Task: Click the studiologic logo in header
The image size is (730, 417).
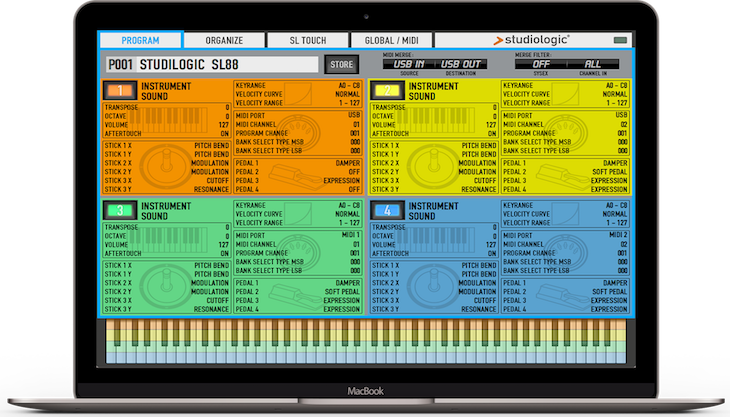Action: tap(530, 40)
